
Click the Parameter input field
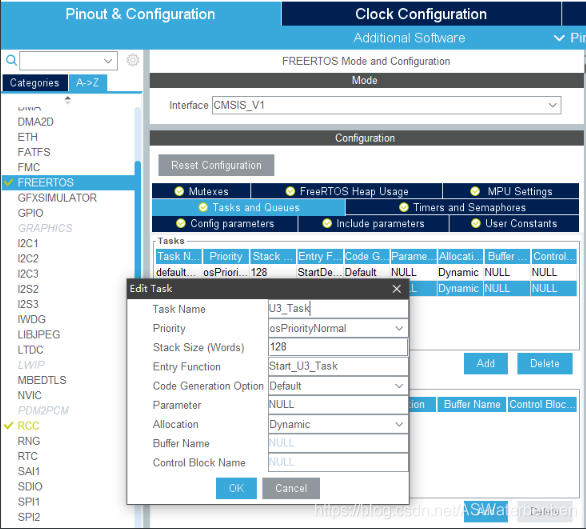pyautogui.click(x=338, y=405)
